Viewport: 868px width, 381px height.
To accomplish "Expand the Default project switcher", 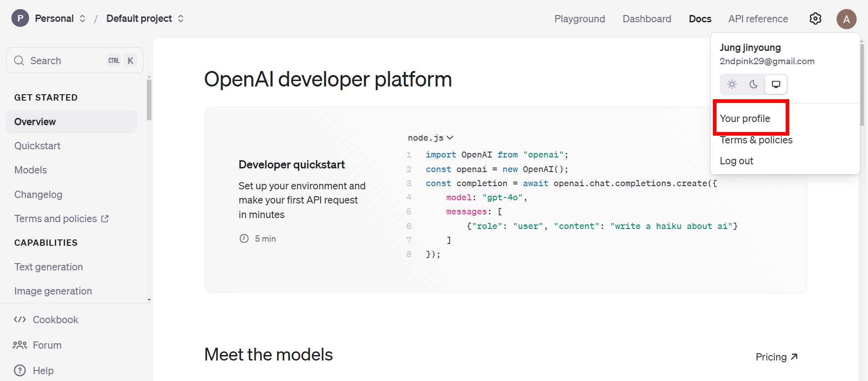I will click(181, 19).
